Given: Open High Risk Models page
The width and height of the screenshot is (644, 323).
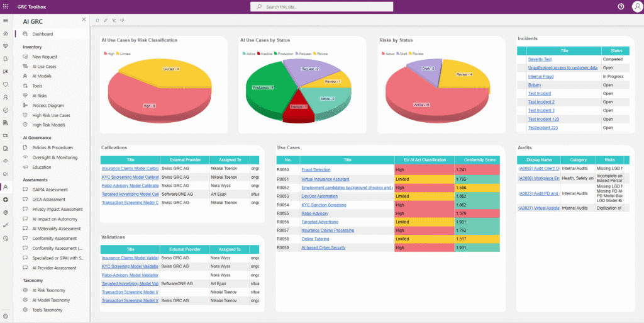Looking at the screenshot, I should [x=49, y=125].
